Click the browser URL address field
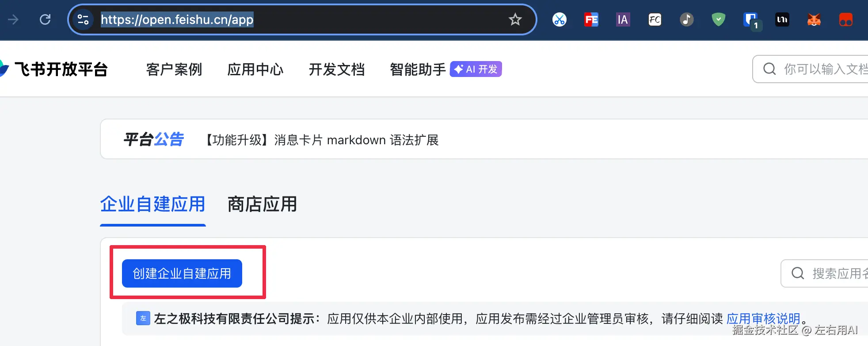This screenshot has width=868, height=346. point(301,19)
